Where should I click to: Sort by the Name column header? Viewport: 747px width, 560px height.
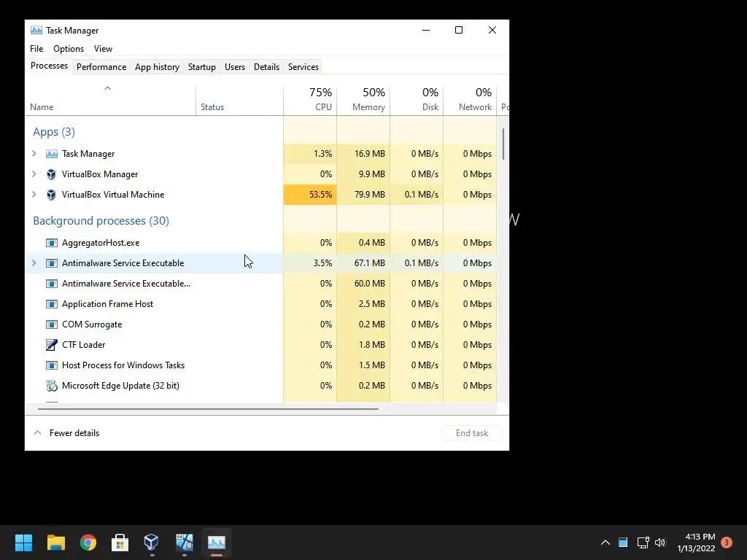pyautogui.click(x=111, y=99)
